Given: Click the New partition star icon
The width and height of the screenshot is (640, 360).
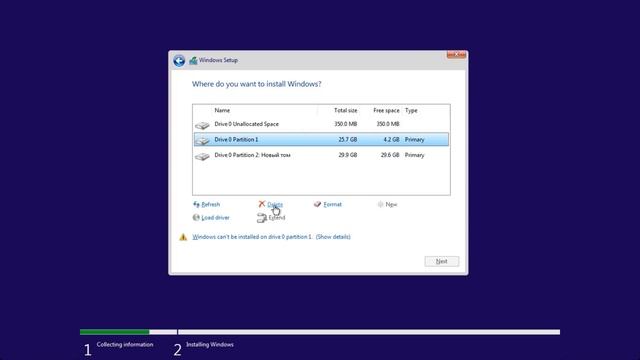Looking at the screenshot, I should point(380,204).
